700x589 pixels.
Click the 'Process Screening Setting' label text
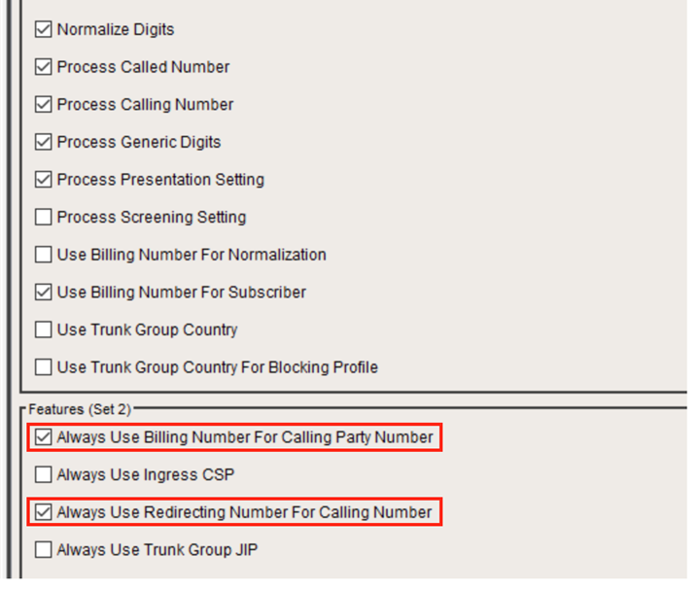point(152,218)
